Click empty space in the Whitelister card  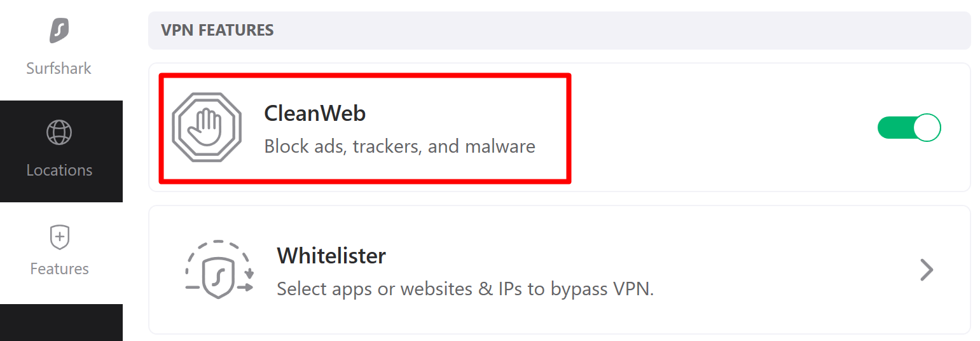782,270
